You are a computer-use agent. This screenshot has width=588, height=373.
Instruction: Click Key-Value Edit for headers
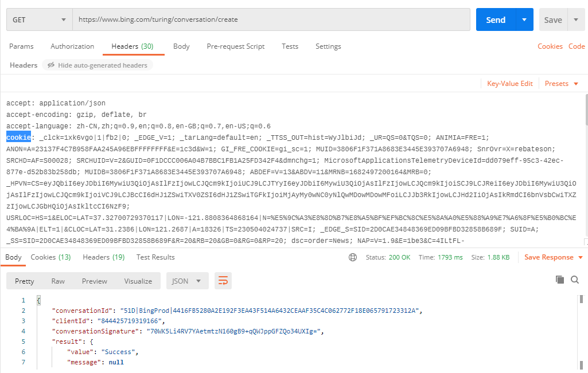(x=509, y=83)
